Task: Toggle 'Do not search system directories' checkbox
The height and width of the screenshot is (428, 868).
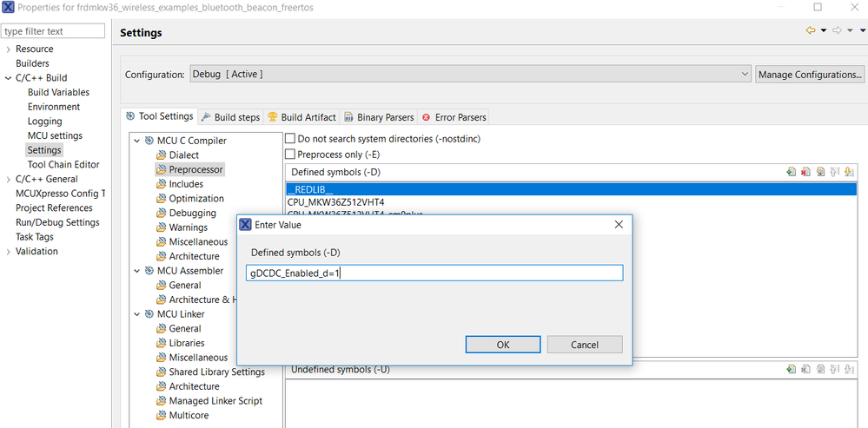Action: coord(290,139)
